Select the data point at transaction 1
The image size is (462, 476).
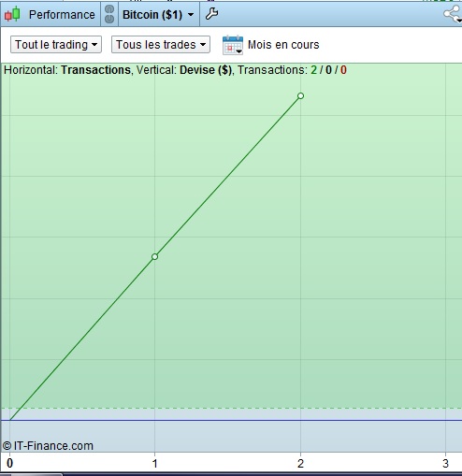point(154,256)
